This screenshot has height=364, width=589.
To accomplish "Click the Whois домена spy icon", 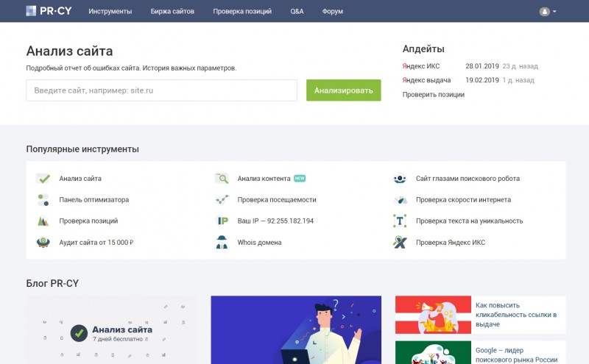I will (x=222, y=243).
